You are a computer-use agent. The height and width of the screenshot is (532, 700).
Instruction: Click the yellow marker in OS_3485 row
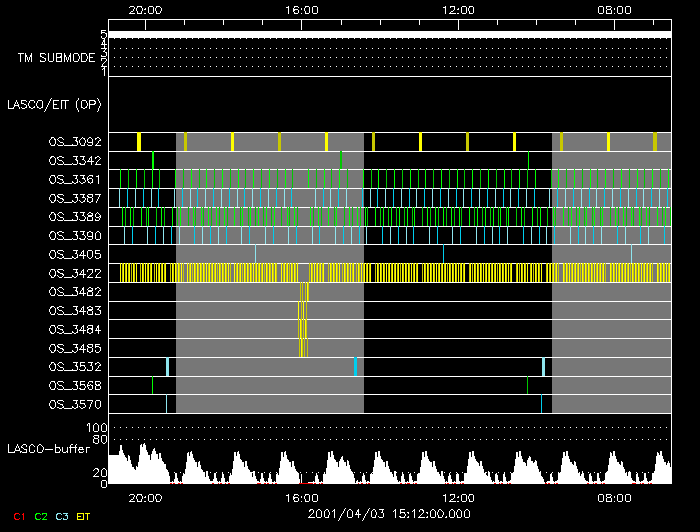point(302,348)
